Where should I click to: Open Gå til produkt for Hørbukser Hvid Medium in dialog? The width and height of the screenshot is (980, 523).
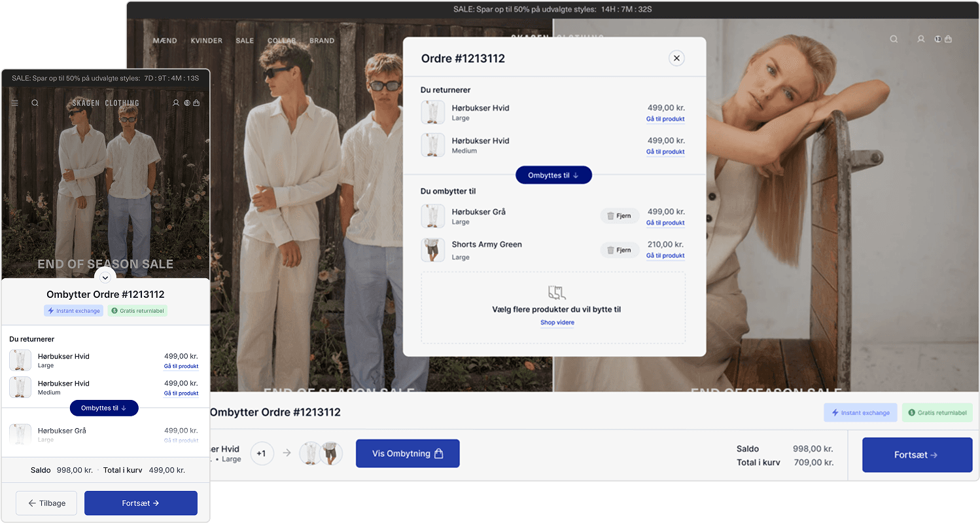coord(665,152)
